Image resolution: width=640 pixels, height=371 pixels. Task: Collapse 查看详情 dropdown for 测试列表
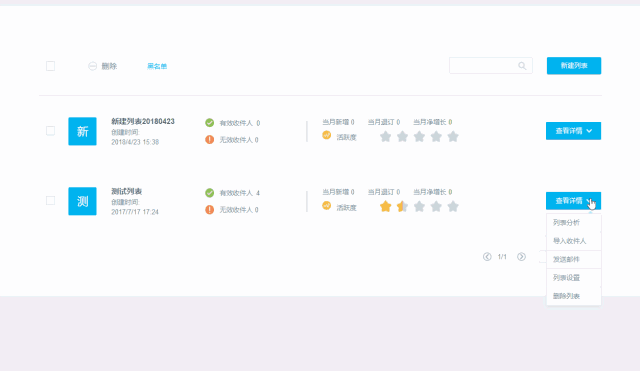[x=573, y=201]
